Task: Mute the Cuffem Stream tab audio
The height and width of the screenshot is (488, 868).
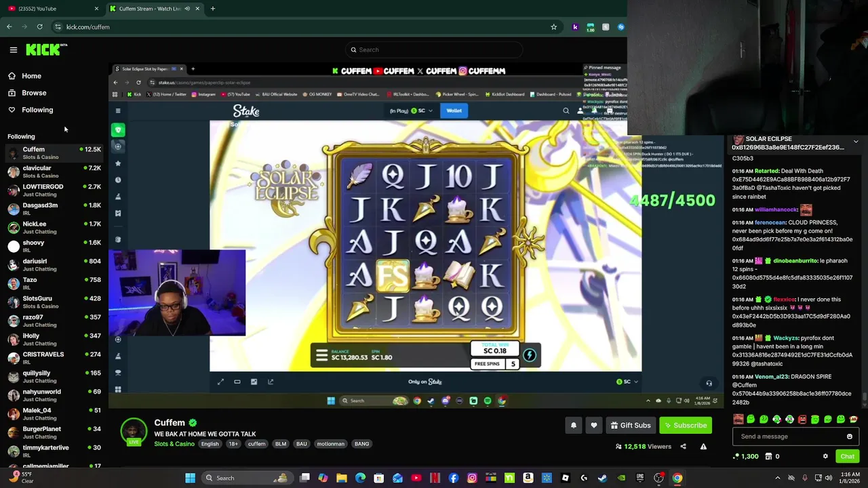Action: (187, 9)
